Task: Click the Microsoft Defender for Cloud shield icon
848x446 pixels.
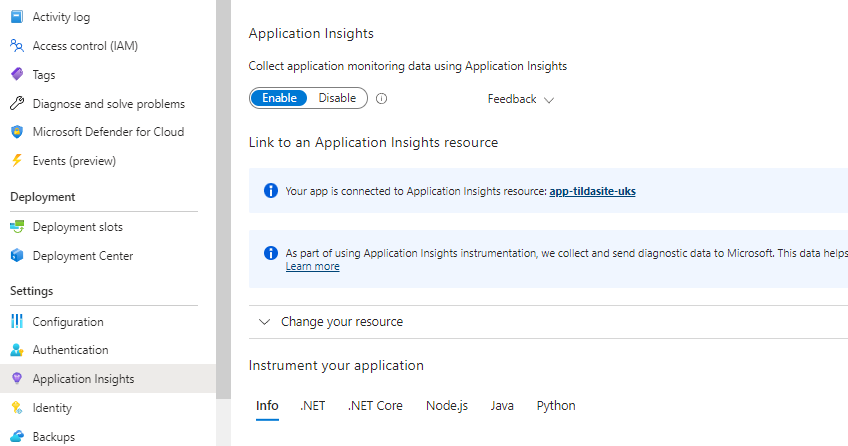Action: pyautogui.click(x=17, y=132)
